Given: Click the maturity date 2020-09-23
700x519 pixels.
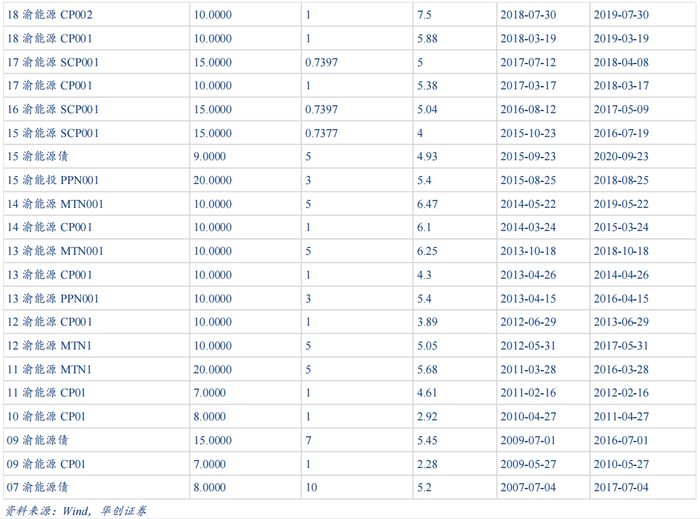Looking at the screenshot, I should [x=621, y=156].
